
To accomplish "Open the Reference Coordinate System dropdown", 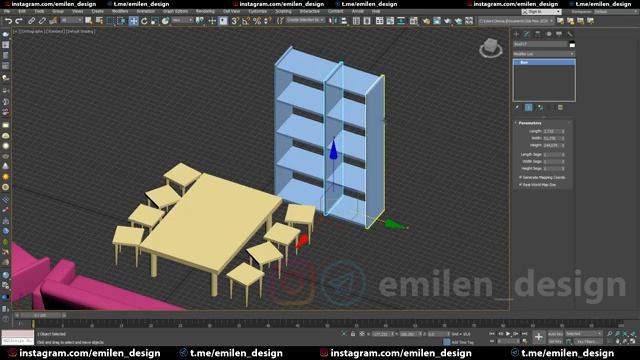I will click(x=182, y=20).
